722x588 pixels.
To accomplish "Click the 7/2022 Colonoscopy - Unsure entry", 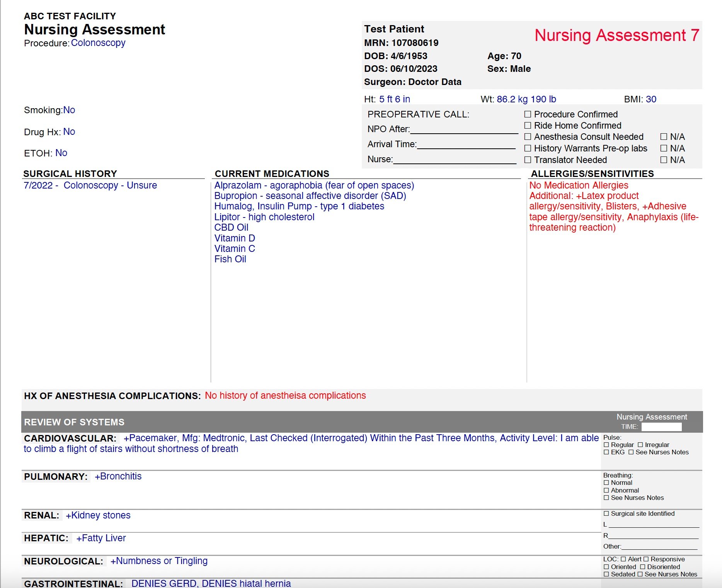I will [90, 185].
